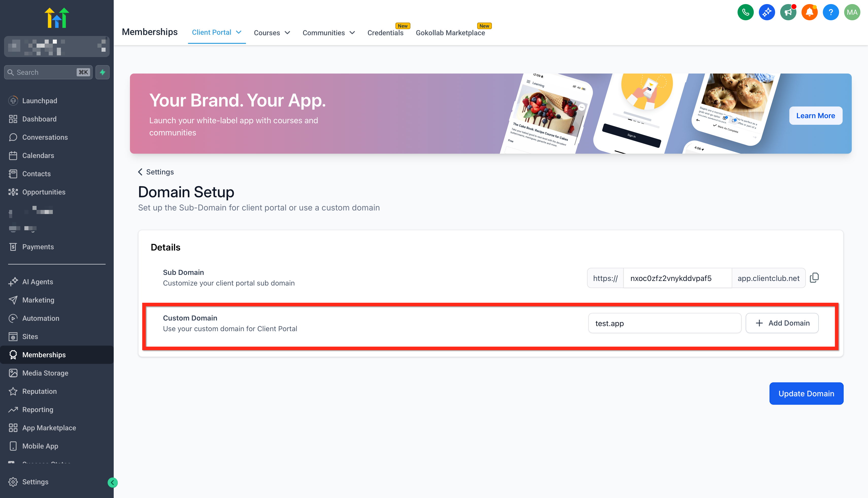Copy the sub domain URL
This screenshot has height=498, width=868.
coord(815,278)
